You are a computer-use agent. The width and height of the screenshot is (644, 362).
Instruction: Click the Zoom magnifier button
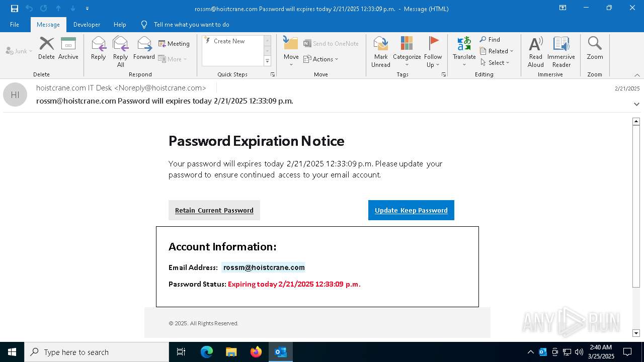(x=595, y=48)
